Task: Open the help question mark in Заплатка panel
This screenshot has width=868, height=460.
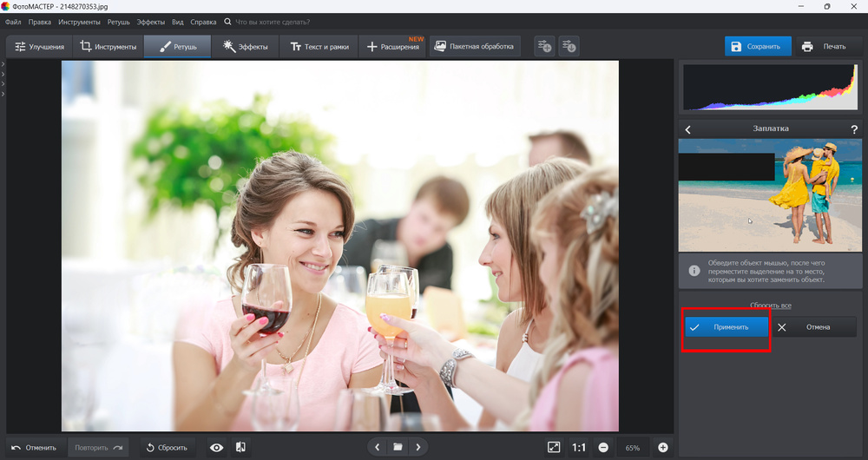Action: point(854,129)
